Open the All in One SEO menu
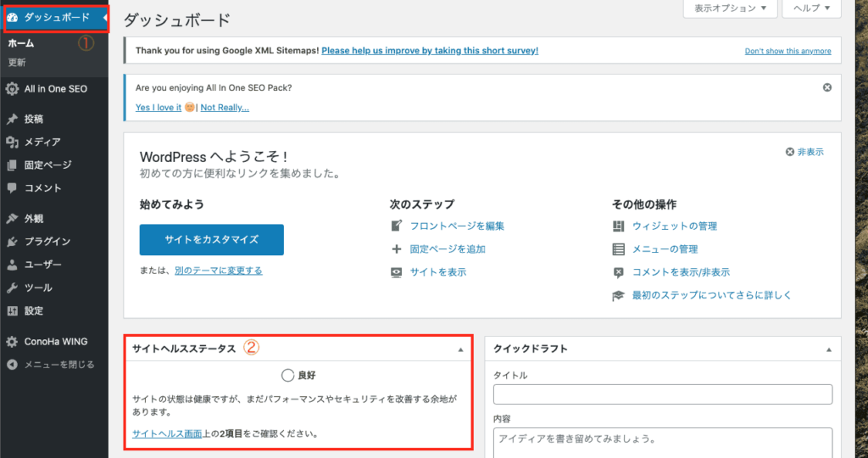 [x=54, y=88]
